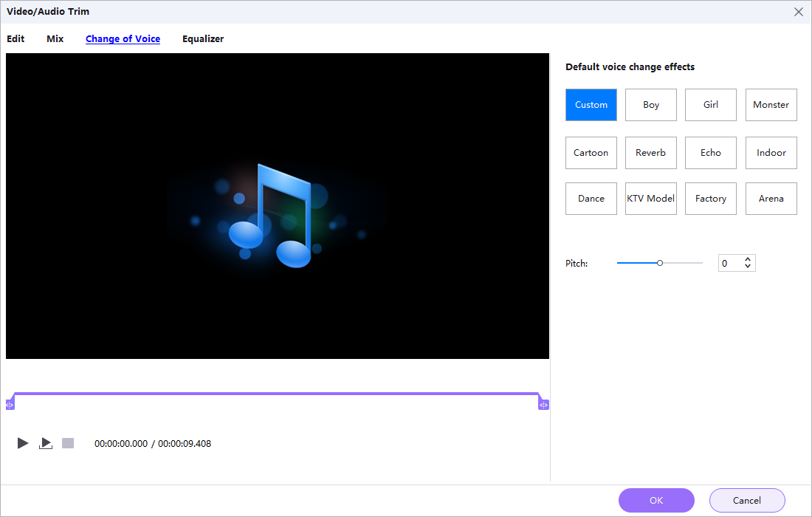Screen dimensions: 812x517
Task: Click the music note preview area
Action: click(277, 205)
